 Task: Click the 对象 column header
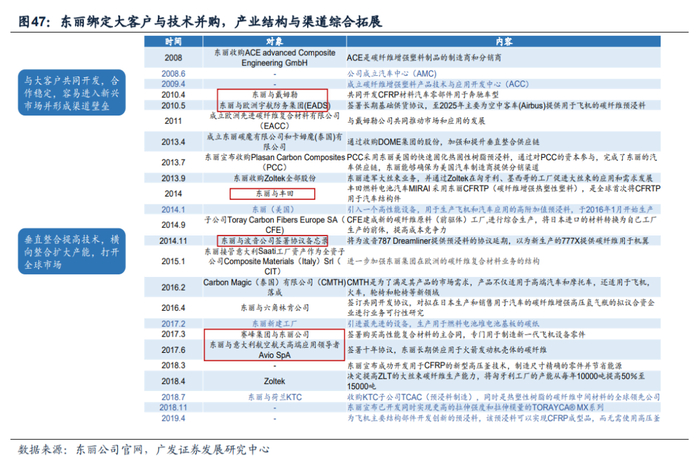click(x=275, y=42)
